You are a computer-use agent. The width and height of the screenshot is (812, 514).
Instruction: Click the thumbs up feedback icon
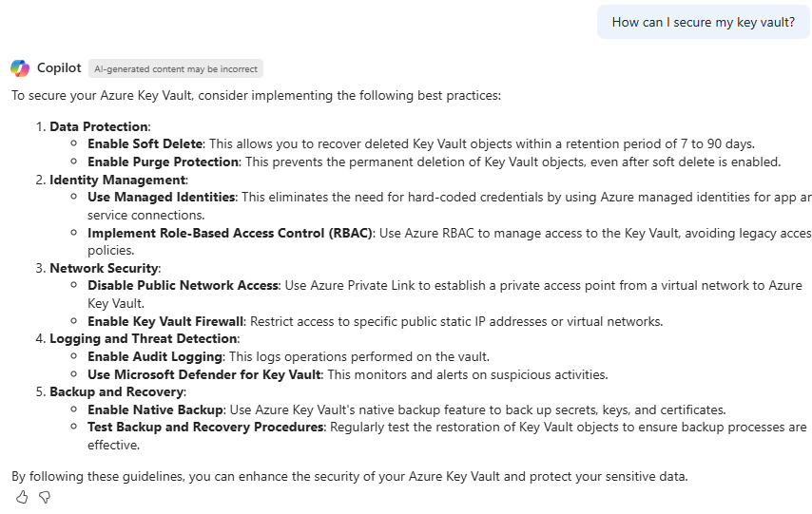[22, 497]
